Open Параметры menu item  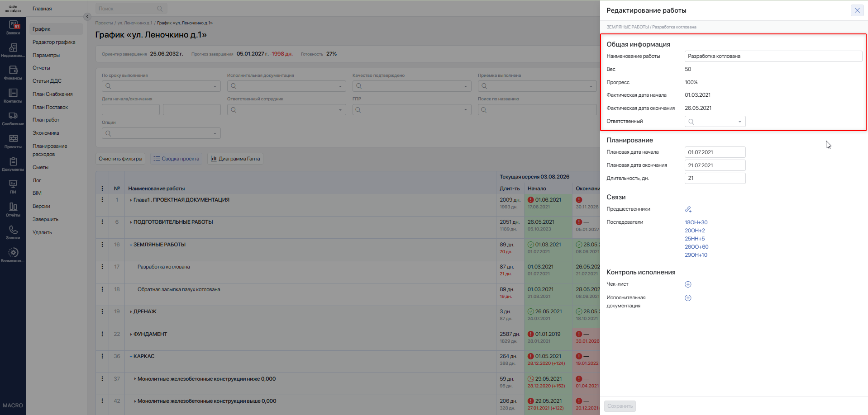point(46,55)
